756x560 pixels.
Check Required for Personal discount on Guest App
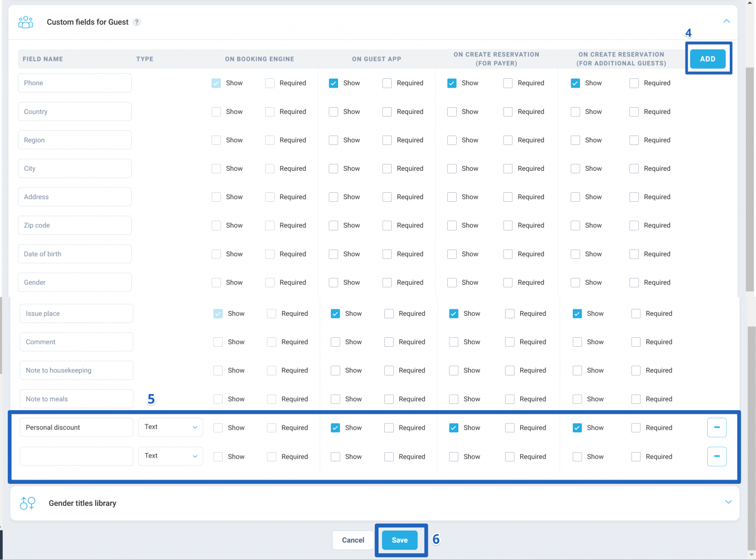tap(389, 428)
